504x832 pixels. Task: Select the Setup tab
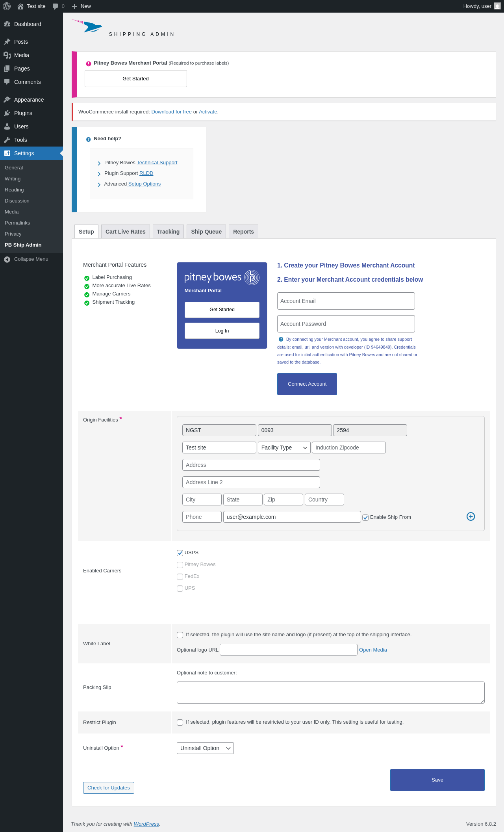86,232
